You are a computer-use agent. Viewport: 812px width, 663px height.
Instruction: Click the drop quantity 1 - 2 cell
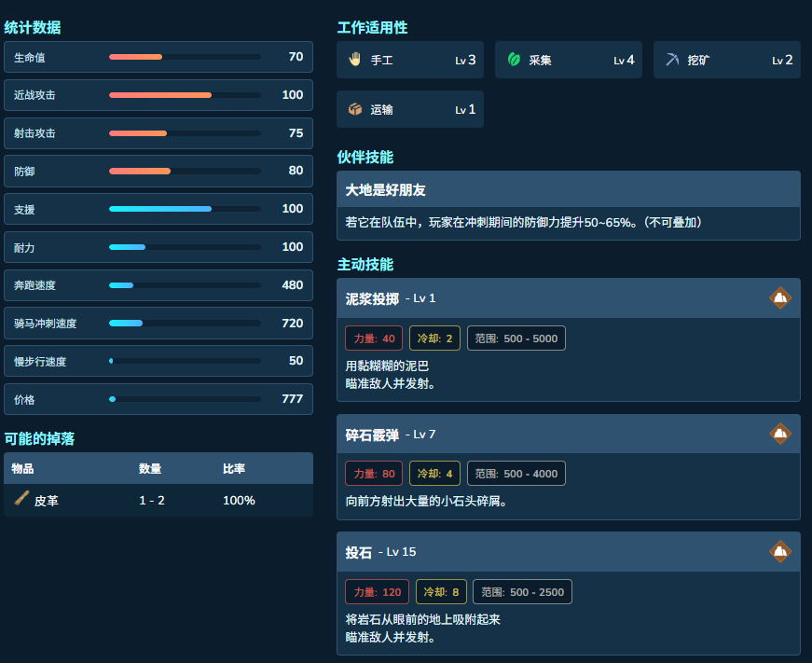(x=152, y=501)
